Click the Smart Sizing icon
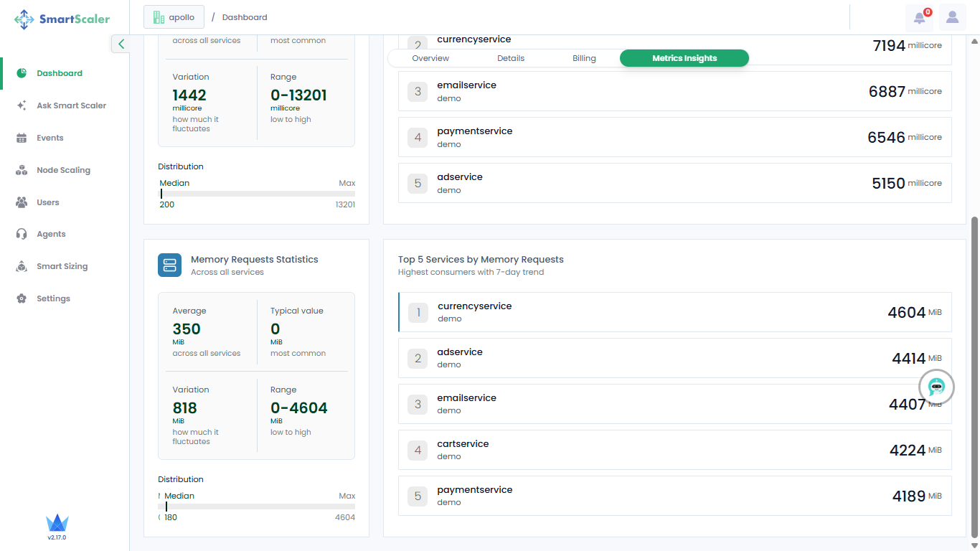The height and width of the screenshot is (551, 980). [x=22, y=266]
